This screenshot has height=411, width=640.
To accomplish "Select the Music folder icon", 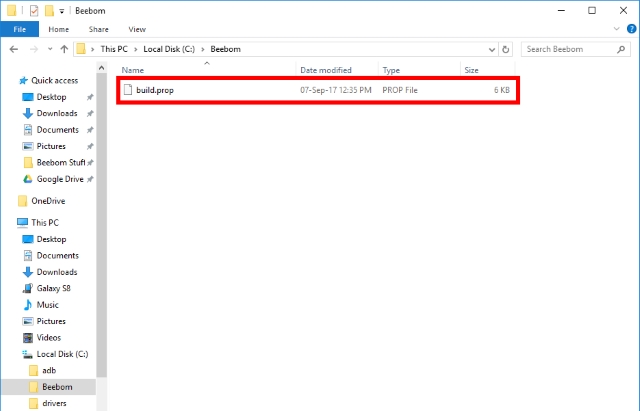I will (27, 304).
